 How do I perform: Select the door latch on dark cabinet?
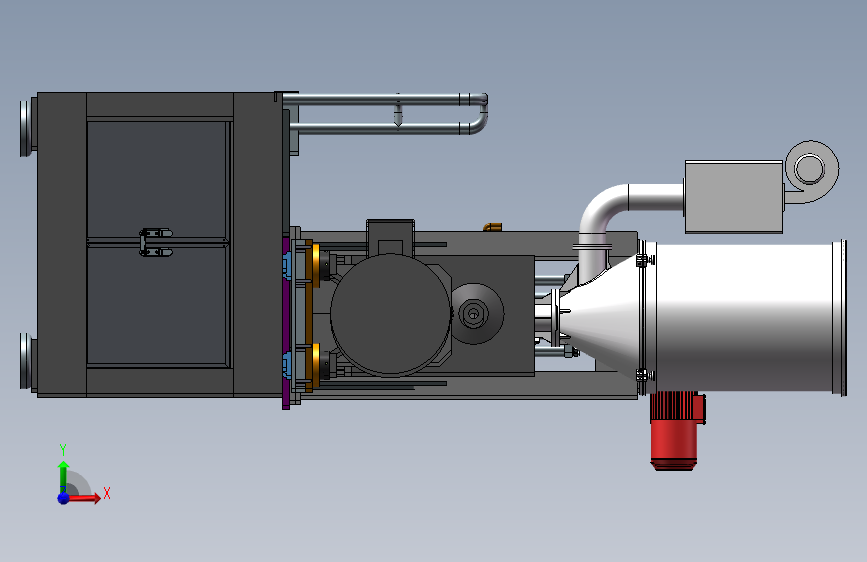coord(156,242)
